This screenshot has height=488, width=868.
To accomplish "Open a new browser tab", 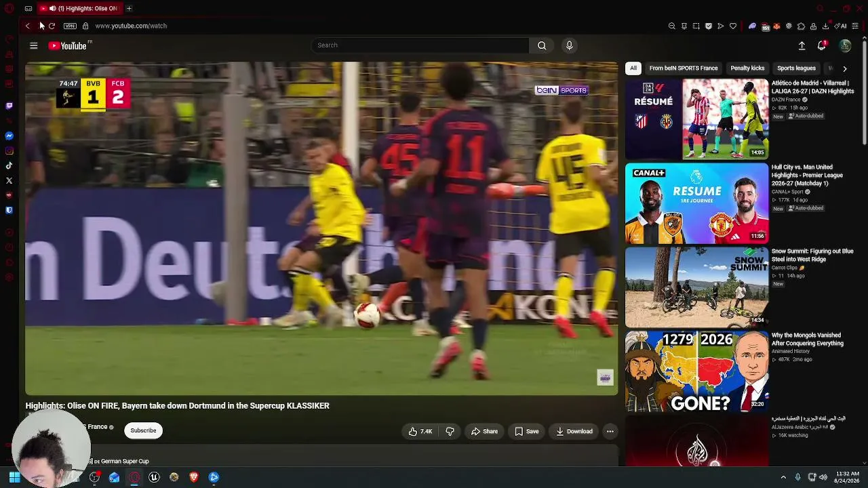I will pyautogui.click(x=129, y=8).
